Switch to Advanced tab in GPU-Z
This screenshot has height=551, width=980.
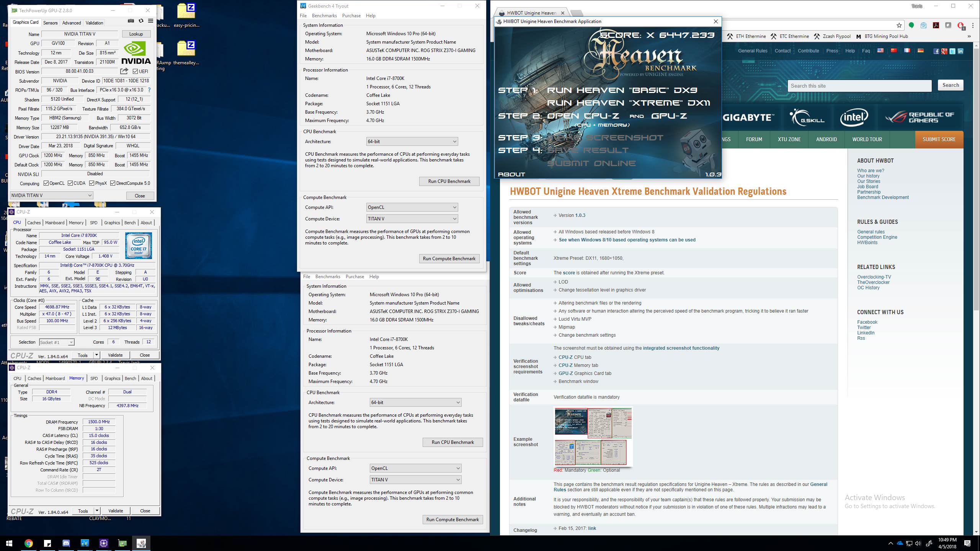click(x=72, y=23)
